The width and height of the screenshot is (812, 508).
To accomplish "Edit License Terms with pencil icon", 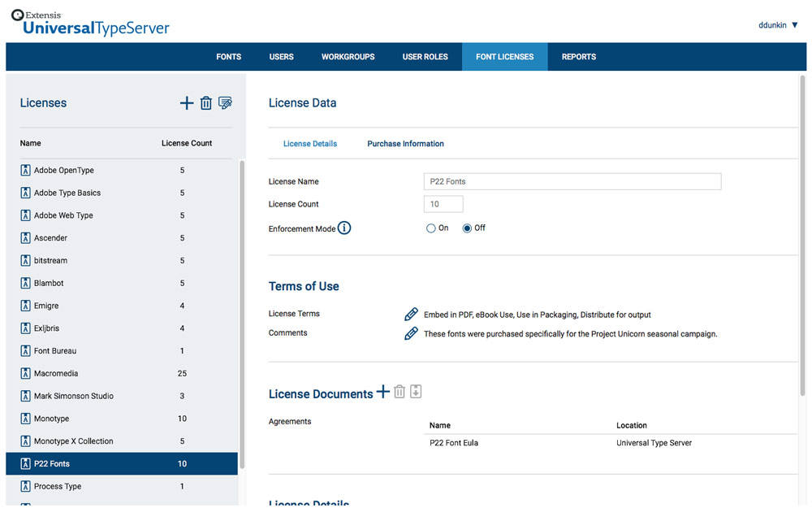I will tap(411, 314).
